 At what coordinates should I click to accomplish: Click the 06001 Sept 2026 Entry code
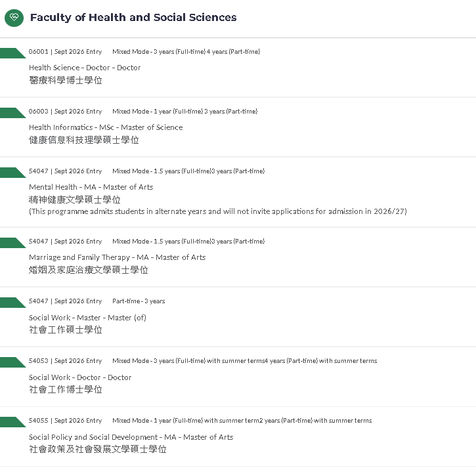coord(65,52)
